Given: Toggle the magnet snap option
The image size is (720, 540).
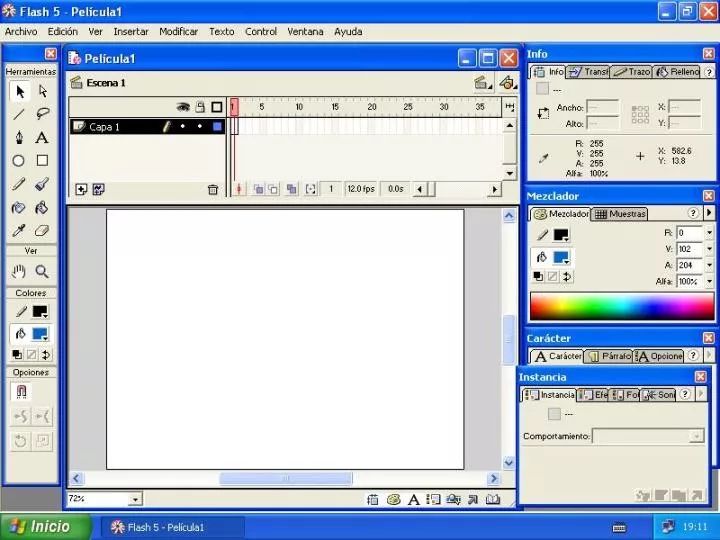Looking at the screenshot, I should coord(21,392).
